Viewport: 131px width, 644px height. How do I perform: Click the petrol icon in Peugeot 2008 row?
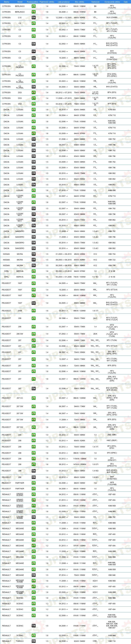[x=34, y=311]
